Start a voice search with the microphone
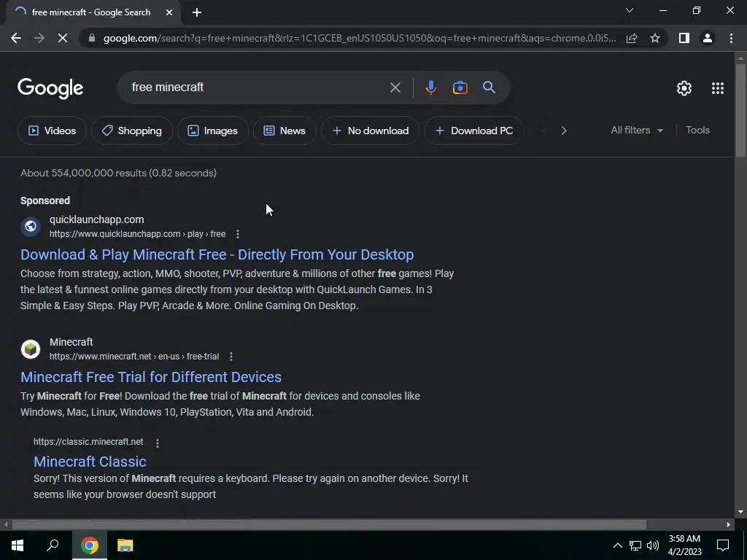Viewport: 747px width, 560px height. [x=430, y=87]
